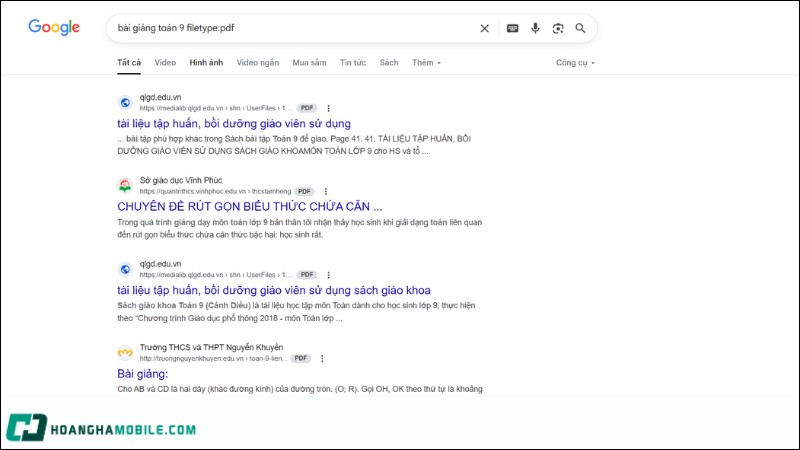This screenshot has width=800, height=450.
Task: Click the quantrithcs.vinhphuc.edu.vn URL
Action: (x=215, y=191)
